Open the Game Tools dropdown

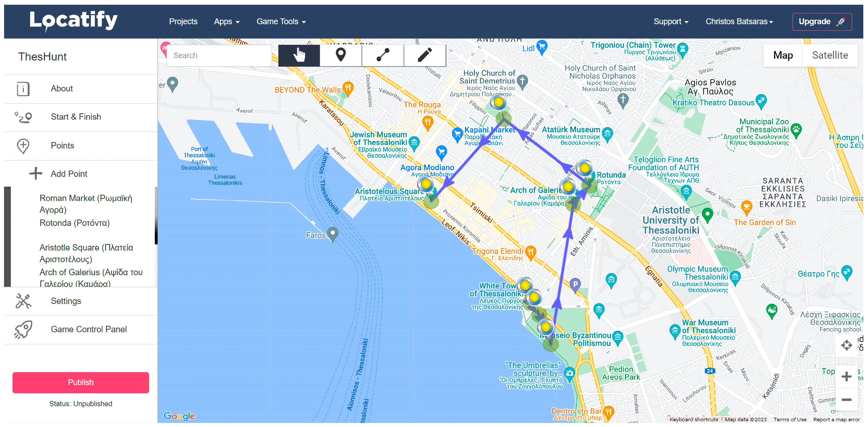281,22
